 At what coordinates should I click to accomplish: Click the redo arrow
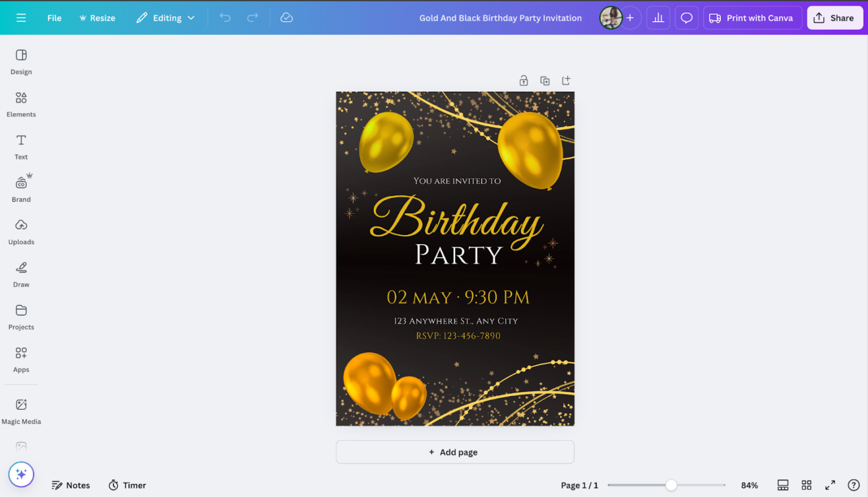252,18
